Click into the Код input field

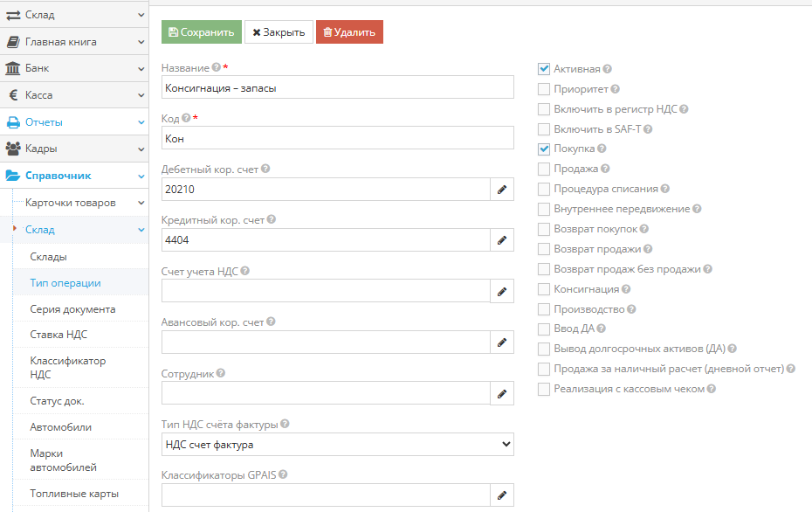(x=337, y=138)
